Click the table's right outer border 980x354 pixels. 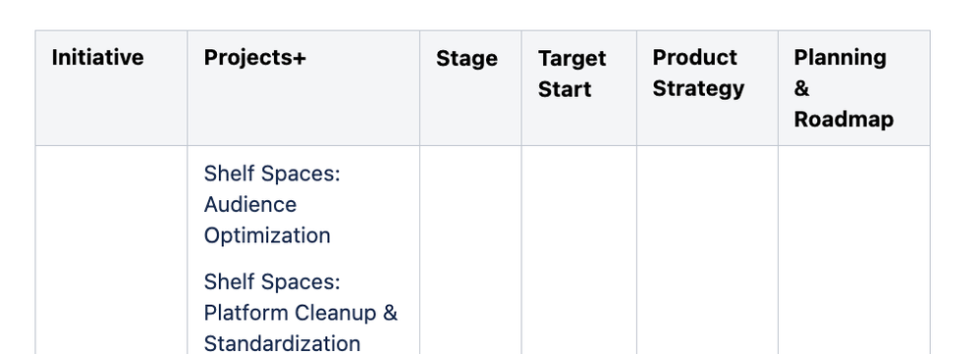click(930, 191)
